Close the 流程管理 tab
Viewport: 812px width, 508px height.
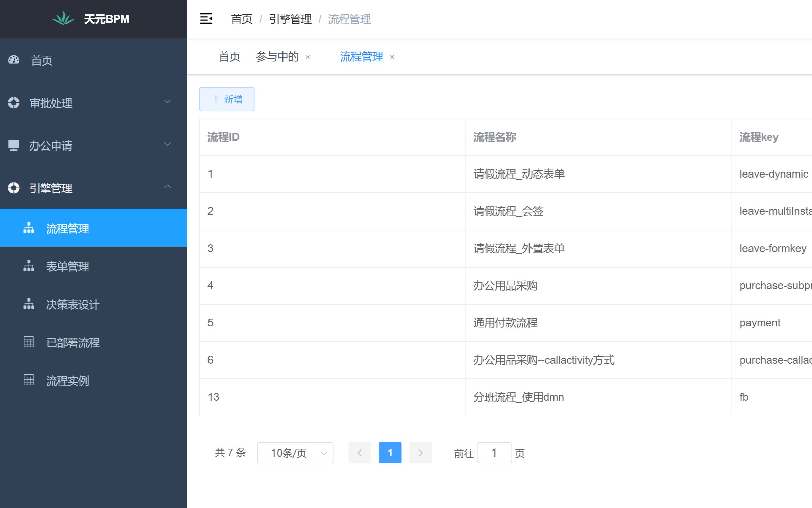point(392,57)
